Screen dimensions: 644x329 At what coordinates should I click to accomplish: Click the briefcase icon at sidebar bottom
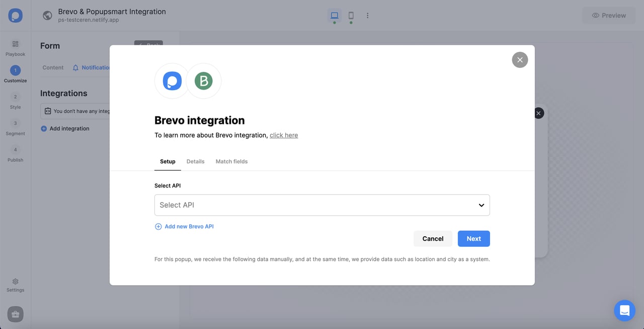coord(15,313)
